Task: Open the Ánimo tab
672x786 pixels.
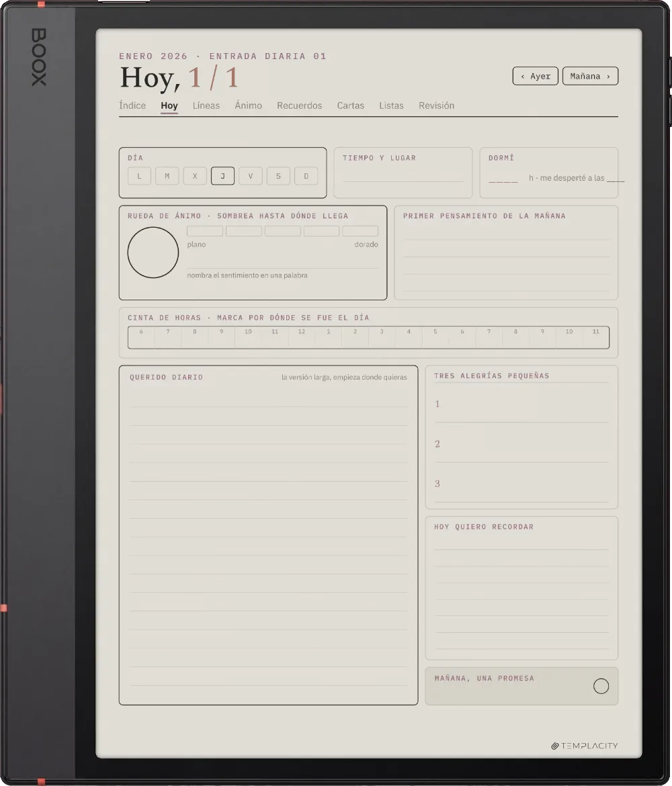Action: pyautogui.click(x=248, y=105)
